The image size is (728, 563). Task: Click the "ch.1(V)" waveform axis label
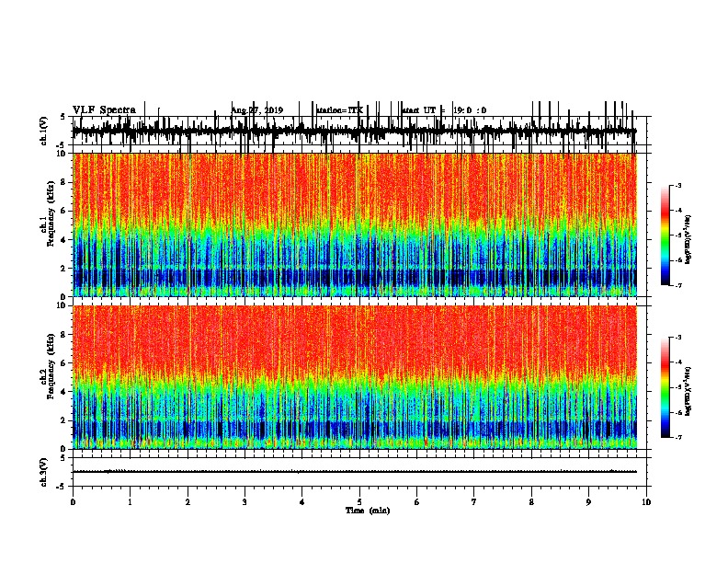point(43,131)
